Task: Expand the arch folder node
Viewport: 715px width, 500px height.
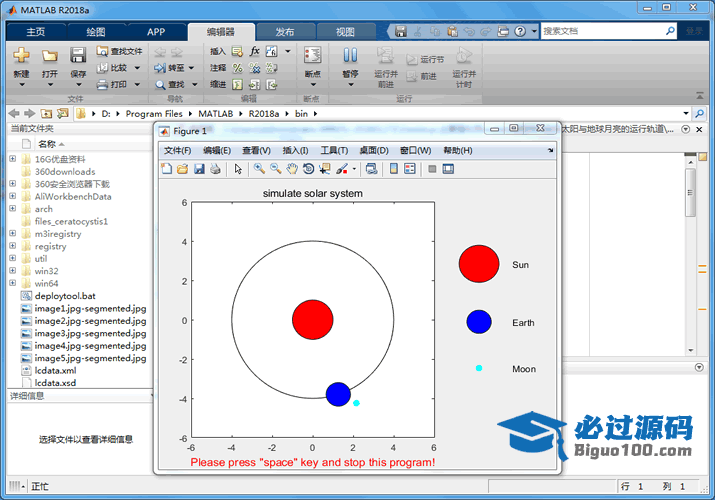Action: (13, 208)
